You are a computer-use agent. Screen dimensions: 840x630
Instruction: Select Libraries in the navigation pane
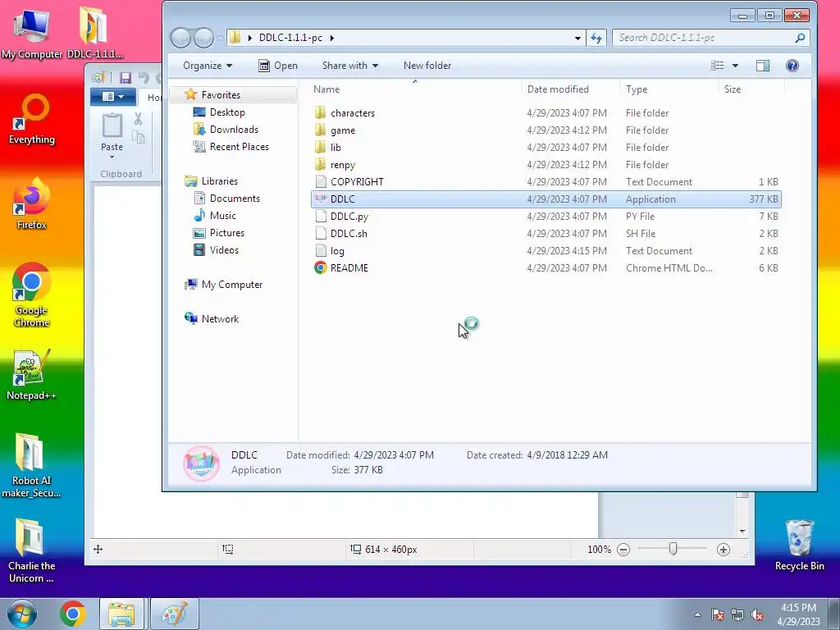219,181
